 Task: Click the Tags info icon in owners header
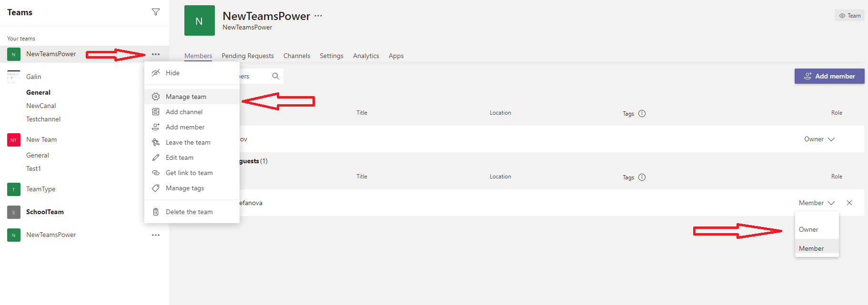click(x=642, y=113)
